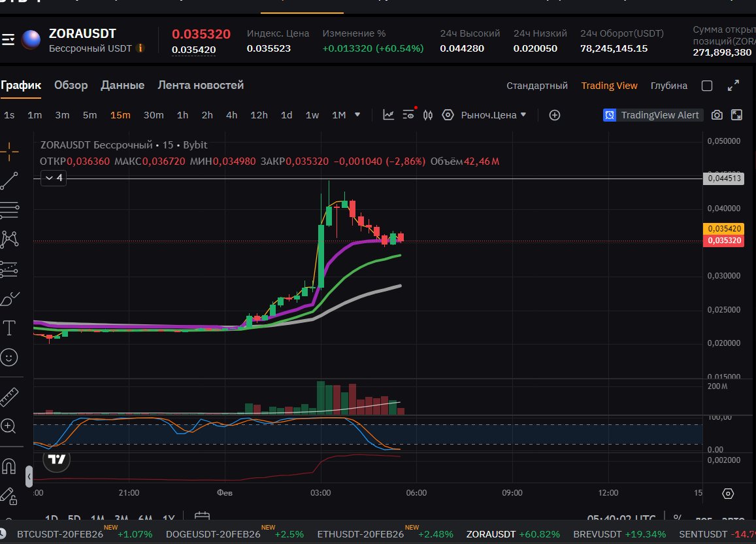Open the emoji icons tool
Screen dimensions: 756x544
point(9,358)
